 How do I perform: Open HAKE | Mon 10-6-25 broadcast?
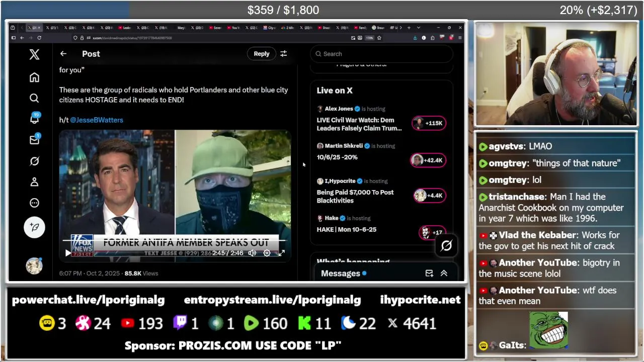[x=347, y=230]
